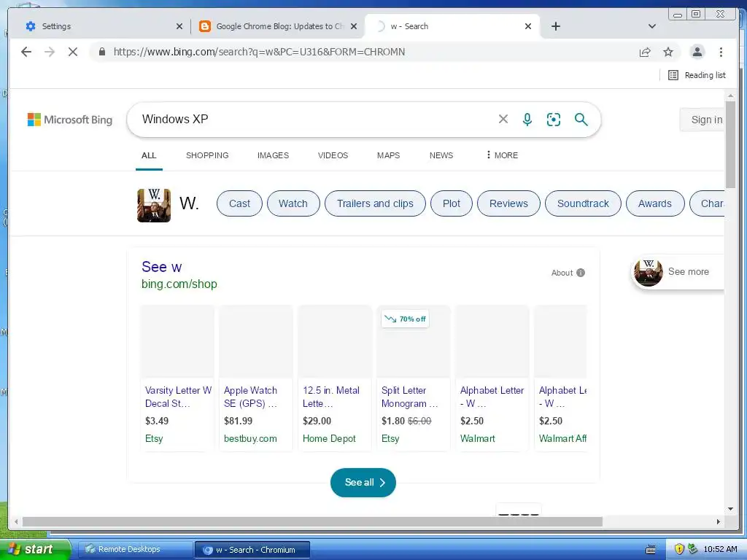Screen dimensions: 747x560
Task: Open the Reading list panel
Action: click(x=697, y=75)
